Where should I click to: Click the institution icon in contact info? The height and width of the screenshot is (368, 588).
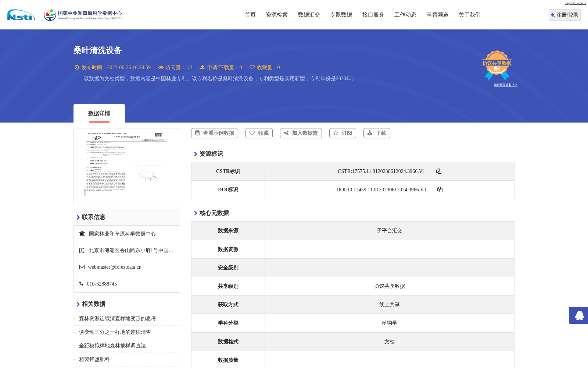(82, 234)
